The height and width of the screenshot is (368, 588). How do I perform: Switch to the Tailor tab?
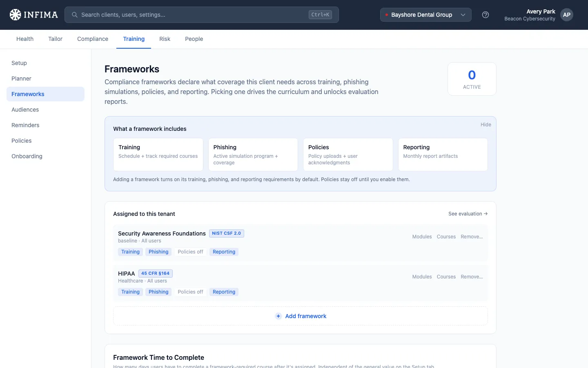click(55, 39)
